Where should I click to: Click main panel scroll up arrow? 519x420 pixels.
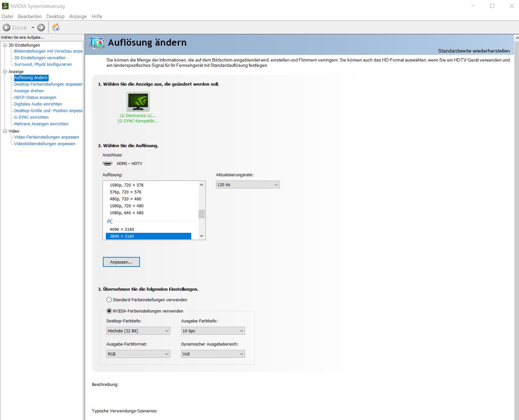click(x=516, y=38)
